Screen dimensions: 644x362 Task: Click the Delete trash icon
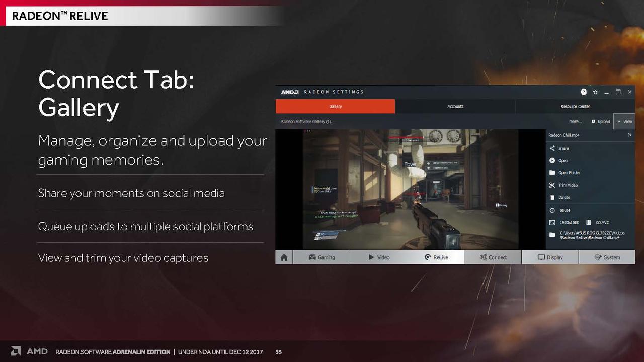pos(552,198)
